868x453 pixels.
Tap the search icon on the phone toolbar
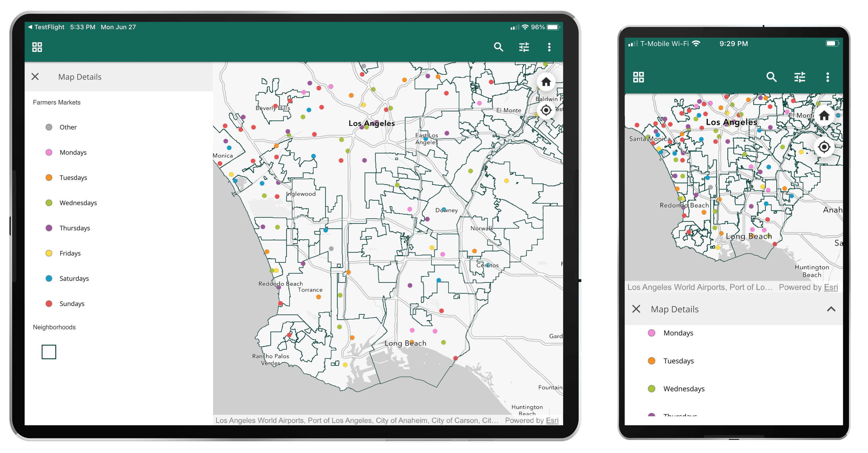(771, 77)
